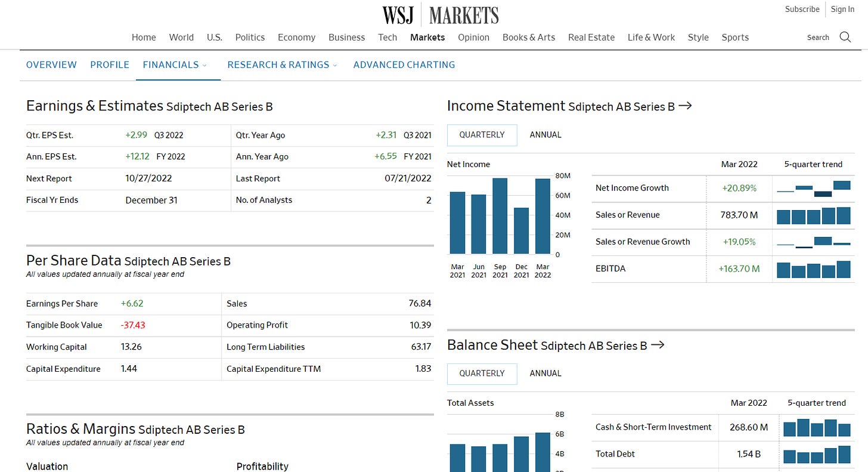Open the U.S. section
This screenshot has width=868, height=472.
coord(215,37)
